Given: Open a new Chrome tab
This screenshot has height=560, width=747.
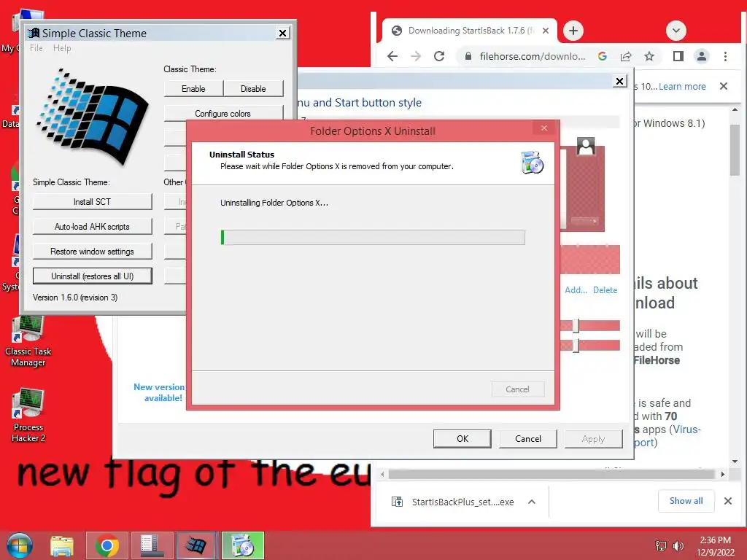Looking at the screenshot, I should (x=573, y=31).
